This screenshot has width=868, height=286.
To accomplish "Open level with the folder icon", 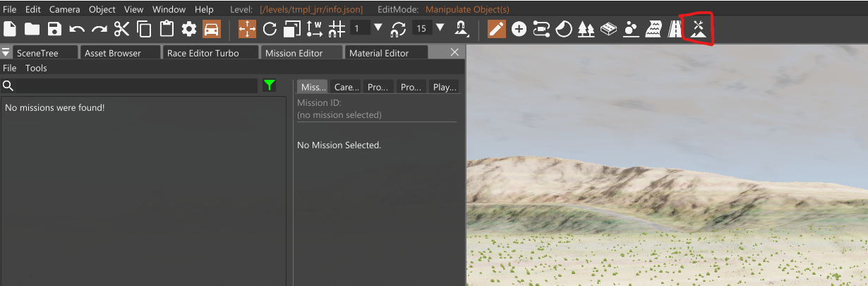I will pos(32,29).
